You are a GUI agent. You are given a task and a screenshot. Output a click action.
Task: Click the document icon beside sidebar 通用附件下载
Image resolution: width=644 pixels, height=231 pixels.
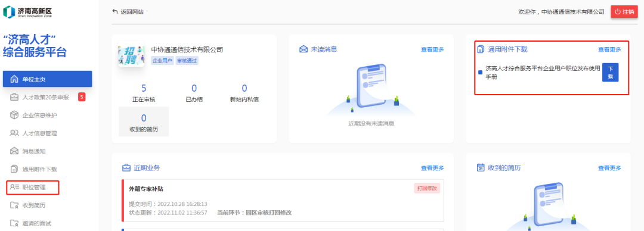14,169
